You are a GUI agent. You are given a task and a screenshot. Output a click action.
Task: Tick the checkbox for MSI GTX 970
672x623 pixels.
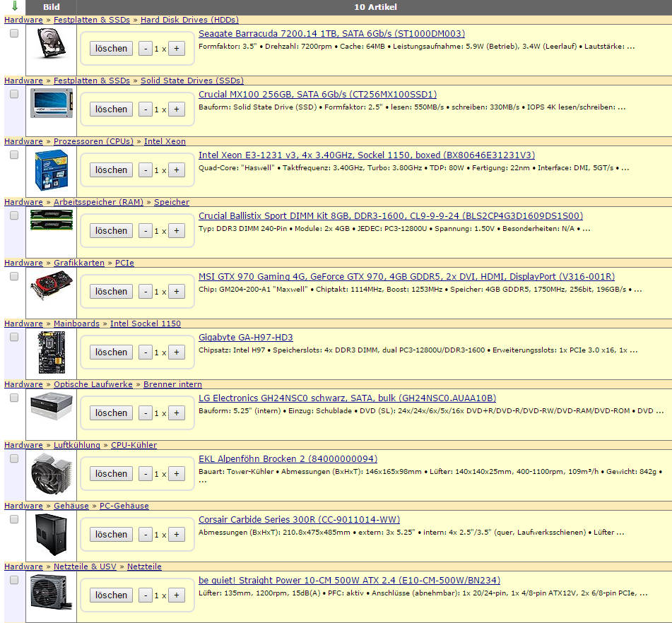click(14, 276)
